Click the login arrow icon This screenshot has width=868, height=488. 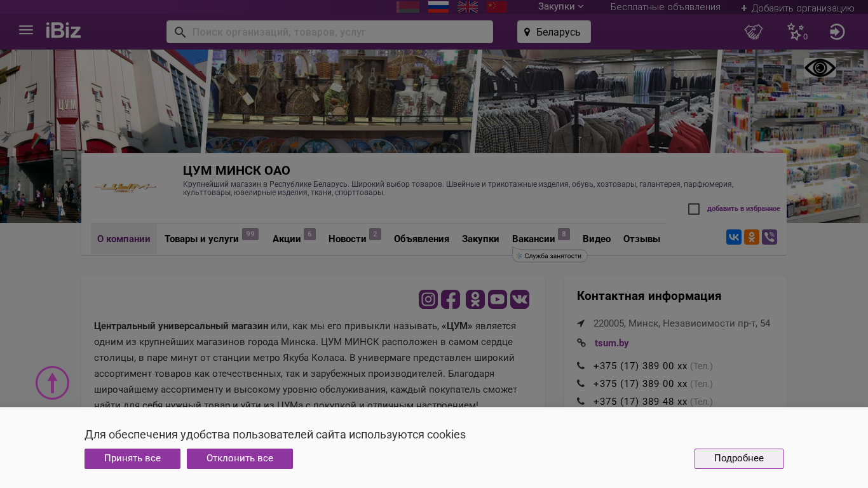pyautogui.click(x=837, y=32)
